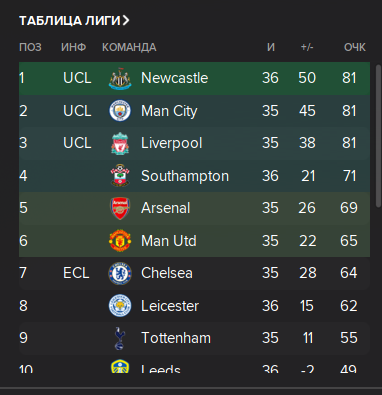Click the Arsenal cannon crest
Screen dimensions: 382x395
(x=120, y=208)
